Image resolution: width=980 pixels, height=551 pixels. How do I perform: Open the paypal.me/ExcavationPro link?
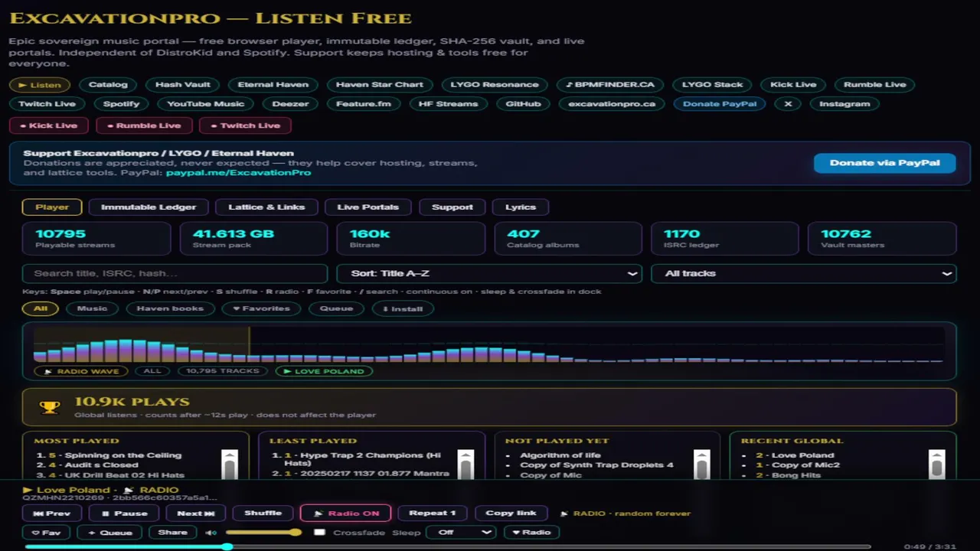[238, 173]
